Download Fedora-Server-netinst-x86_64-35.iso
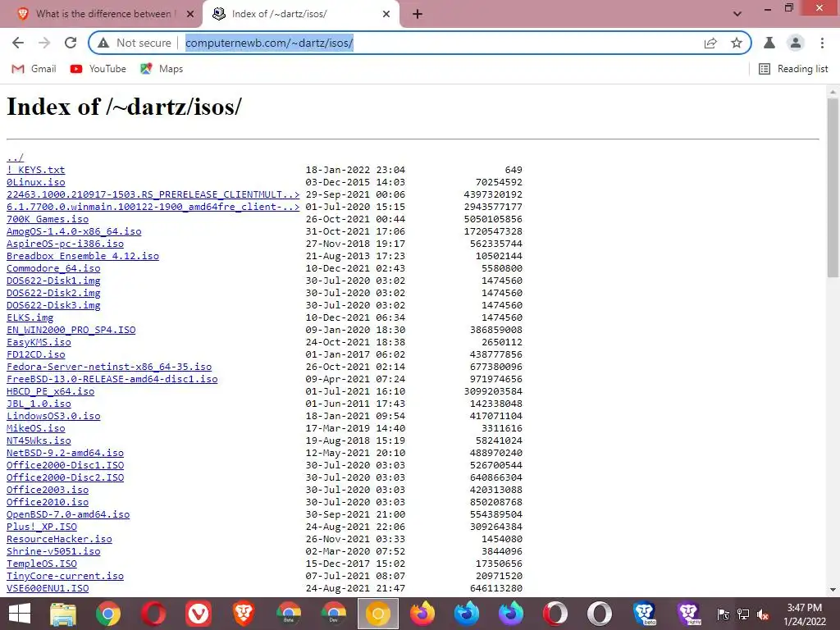The image size is (840, 630). [x=109, y=367]
